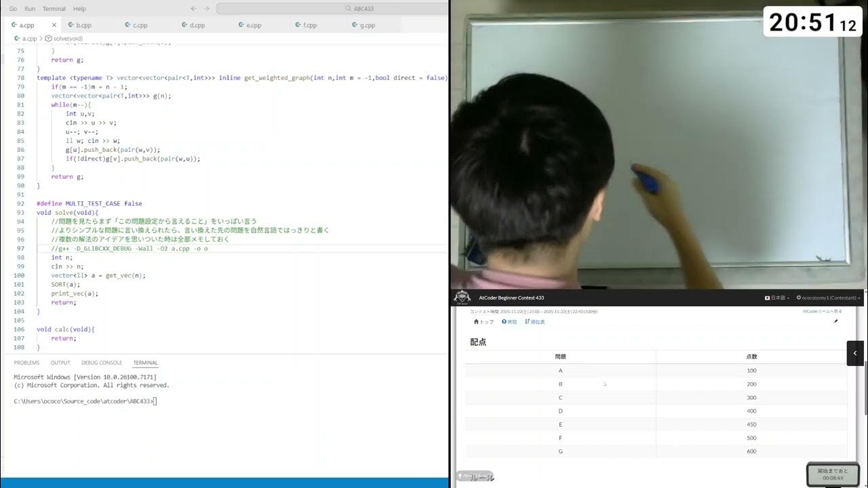Collapse the panel with the chevron on screen edge

click(855, 353)
